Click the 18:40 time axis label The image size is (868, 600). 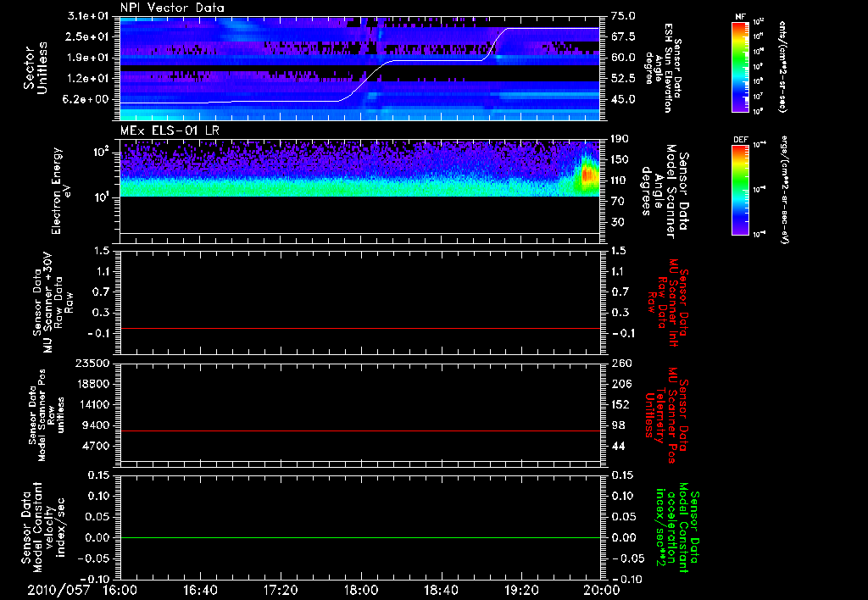click(441, 590)
